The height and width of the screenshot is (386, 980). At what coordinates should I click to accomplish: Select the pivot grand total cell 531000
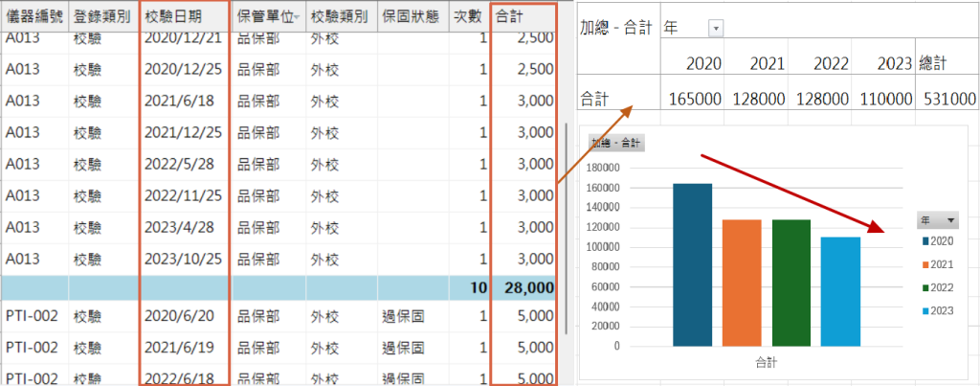pos(947,98)
